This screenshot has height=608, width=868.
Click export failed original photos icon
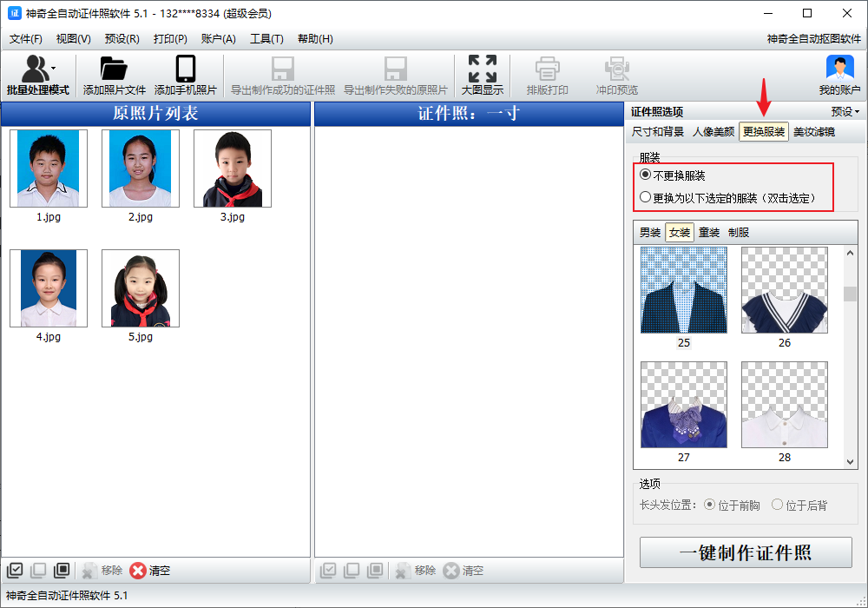tap(395, 69)
